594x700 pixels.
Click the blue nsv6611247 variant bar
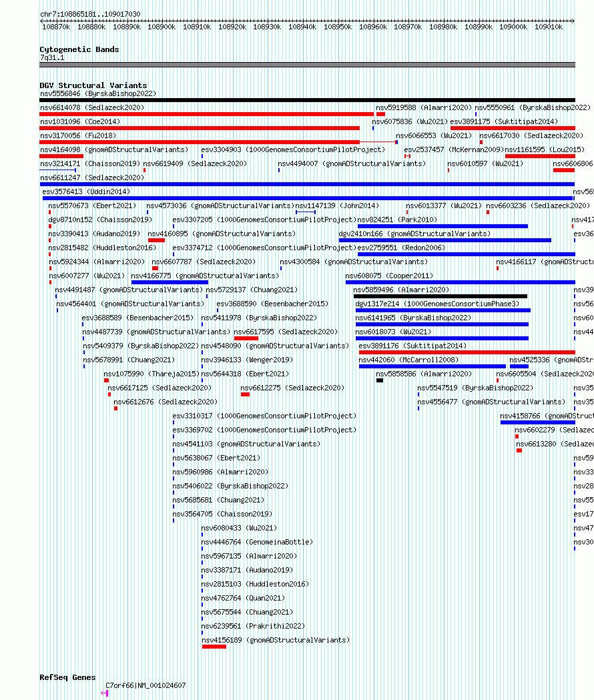point(307,184)
